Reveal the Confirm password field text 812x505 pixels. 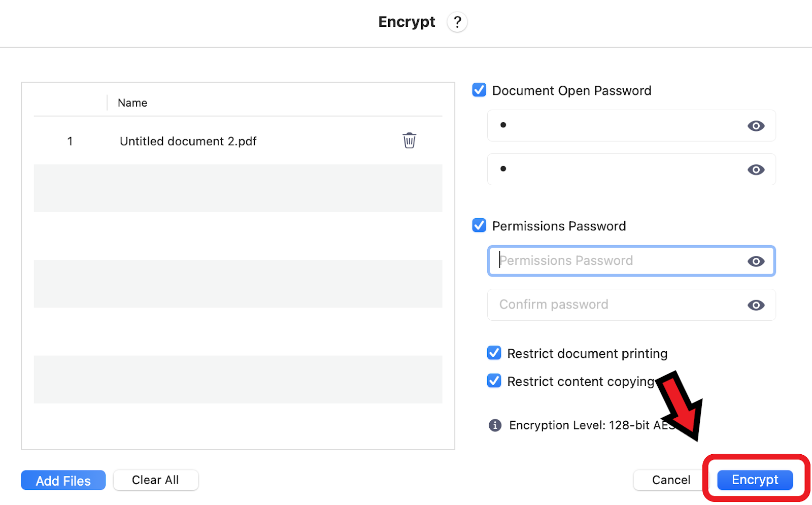point(756,305)
